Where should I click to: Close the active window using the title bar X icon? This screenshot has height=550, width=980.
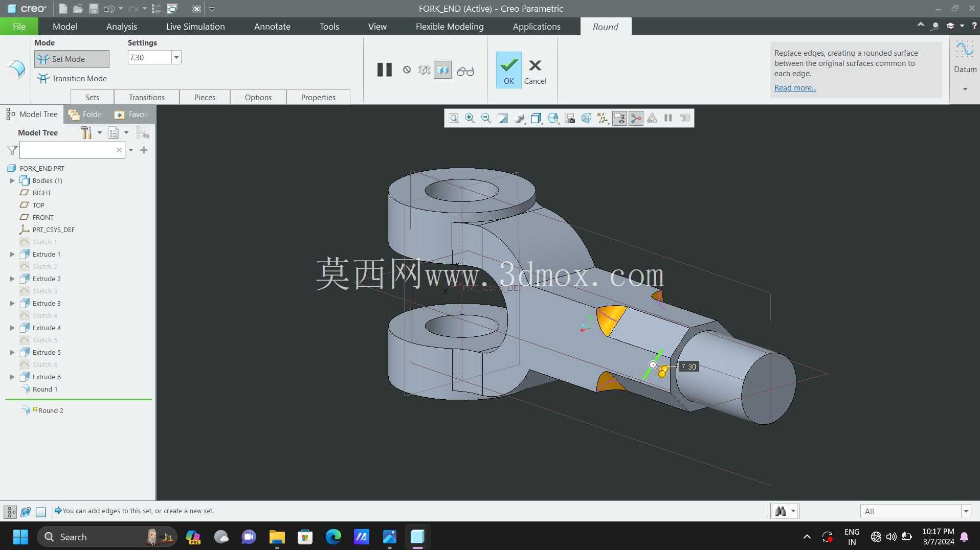[x=196, y=9]
